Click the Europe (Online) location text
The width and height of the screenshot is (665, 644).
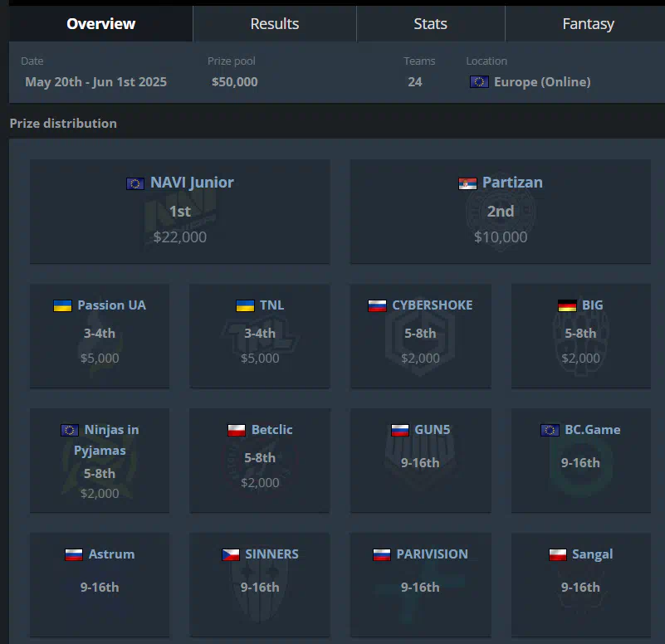(x=542, y=82)
